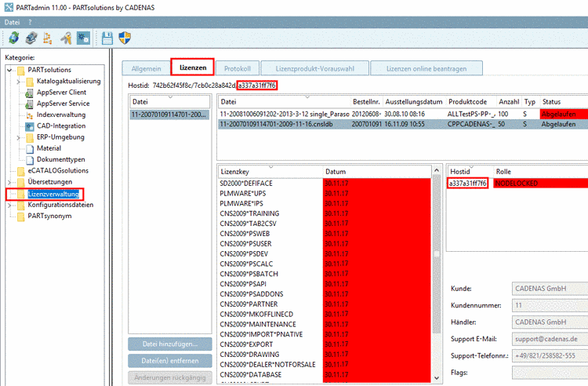Expand the Konfigurationsdateien tree node
This screenshot has width=588, height=386.
point(9,206)
